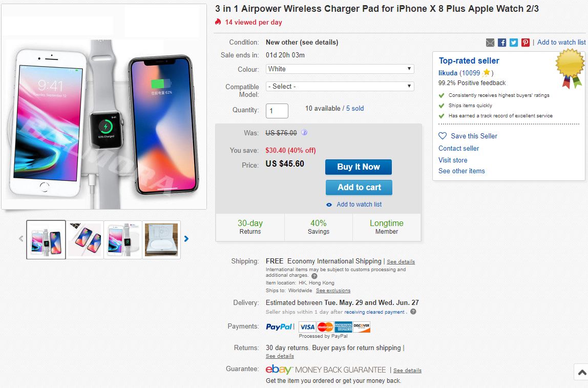588x388 pixels.
Task: Click the 5 sold link
Action: coord(355,109)
